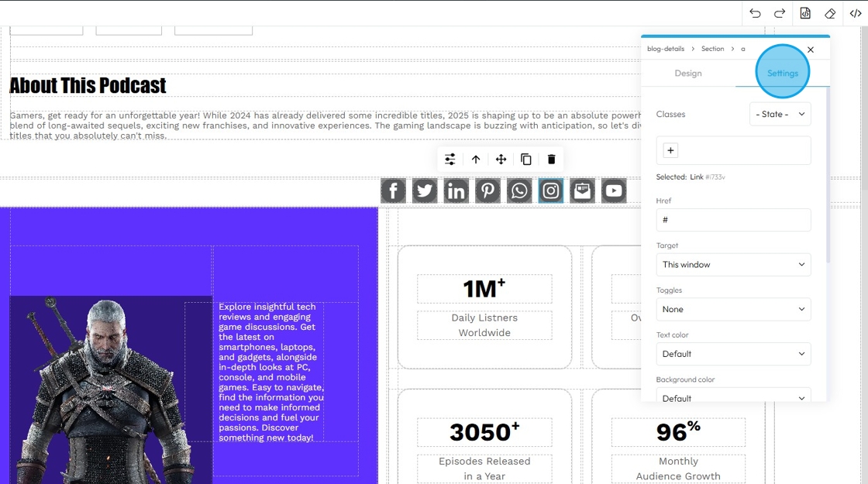Screen dimensions: 868x484
Task: Click blog-details in the breadcrumb
Action: click(x=666, y=49)
